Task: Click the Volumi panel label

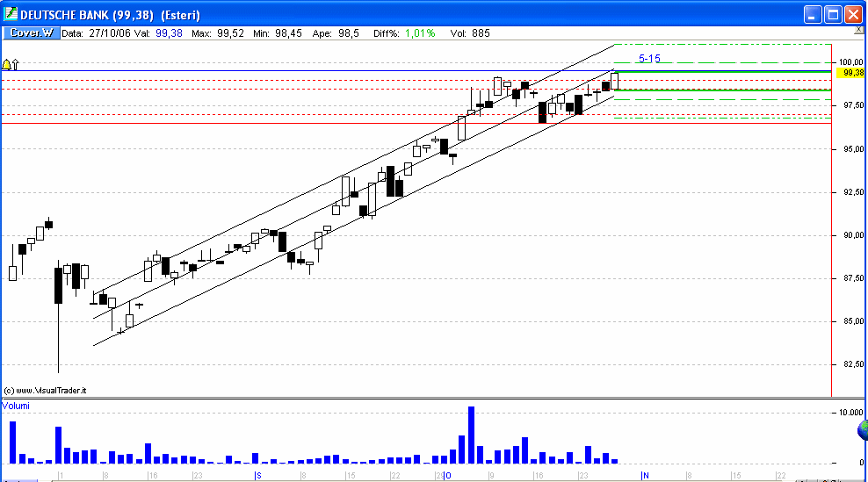Action: (16, 406)
